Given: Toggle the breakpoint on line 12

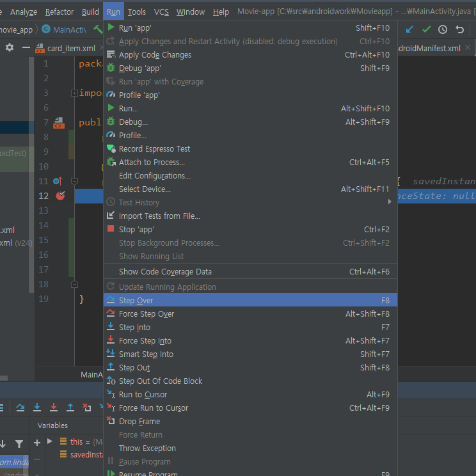Looking at the screenshot, I should (60, 196).
